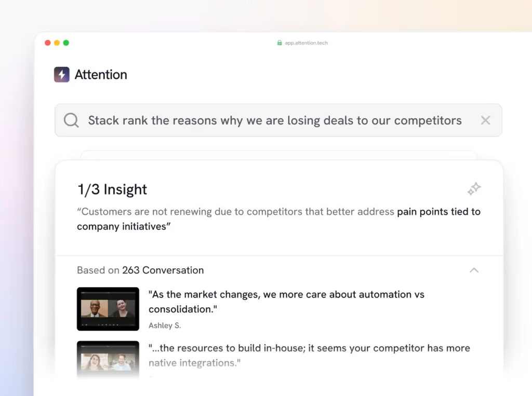
Task: Click the Attention lightning bolt logo
Action: [61, 75]
